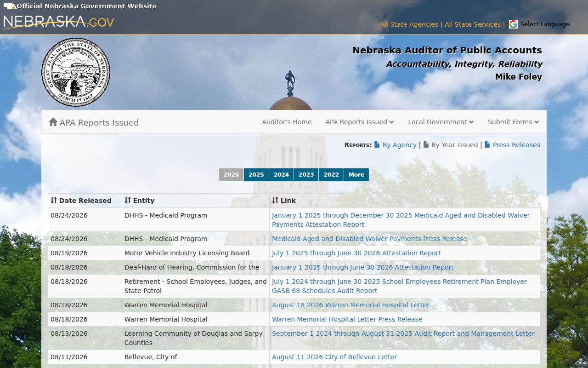Screen dimensions: 588x368
Task: Sort table by Date Released arrows icon
Action: [x=54, y=200]
